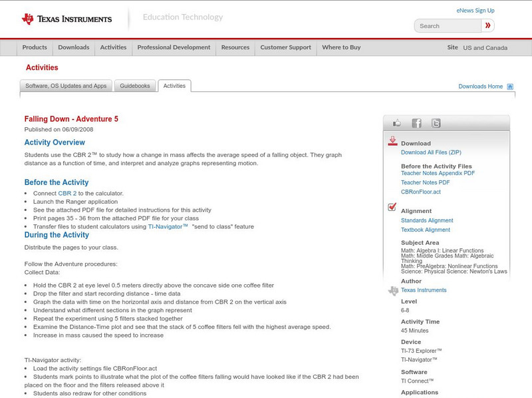
Task: Share via the Twitter icon
Action: (x=436, y=123)
